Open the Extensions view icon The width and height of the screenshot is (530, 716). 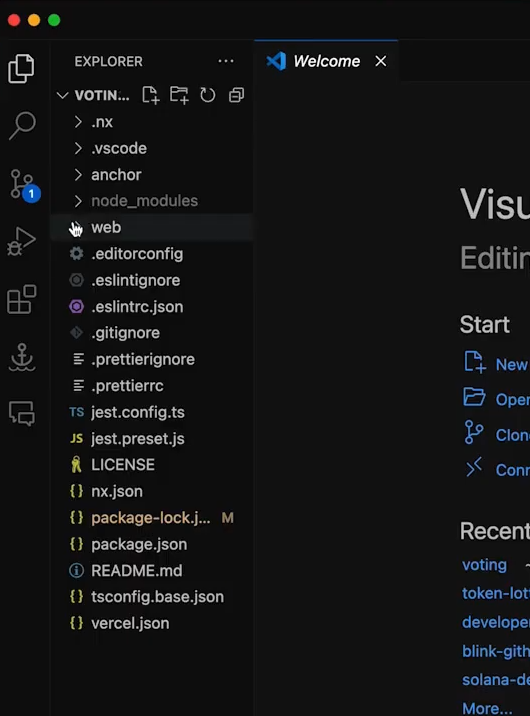21,300
